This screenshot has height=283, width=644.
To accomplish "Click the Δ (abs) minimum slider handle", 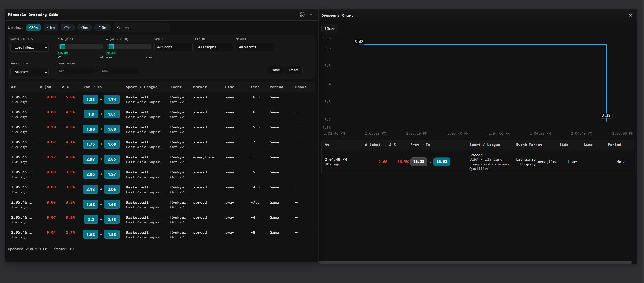I will [111, 47].
